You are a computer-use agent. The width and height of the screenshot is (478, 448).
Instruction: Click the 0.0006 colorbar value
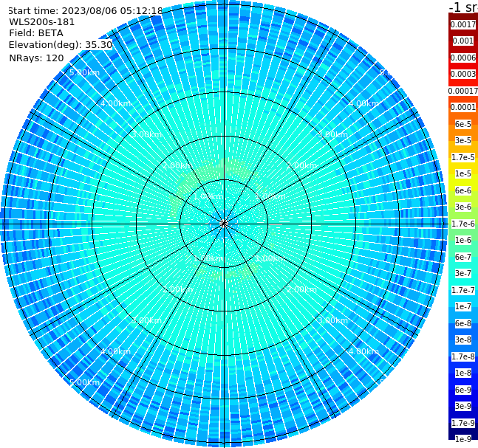(x=463, y=58)
